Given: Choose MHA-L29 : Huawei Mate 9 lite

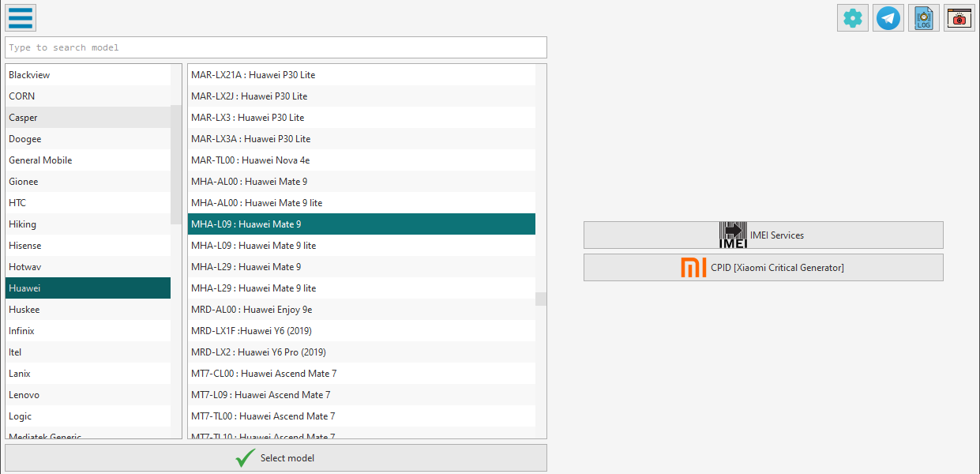Looking at the screenshot, I should (362, 288).
